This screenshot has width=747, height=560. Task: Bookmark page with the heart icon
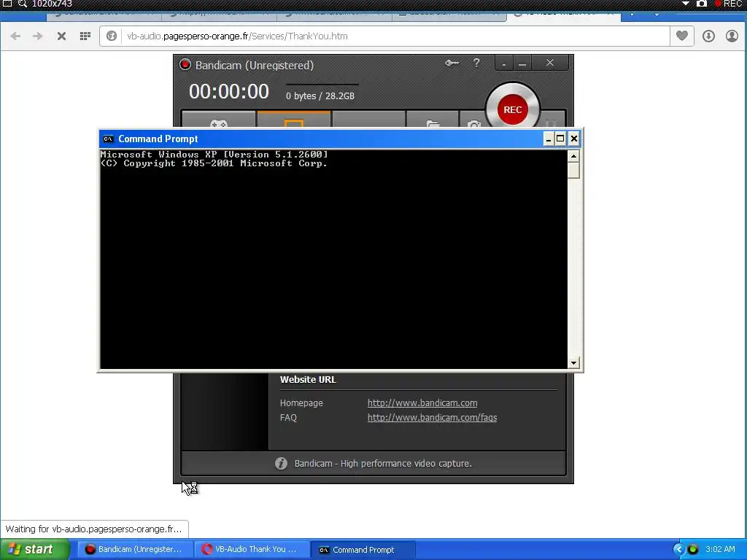[x=682, y=36]
